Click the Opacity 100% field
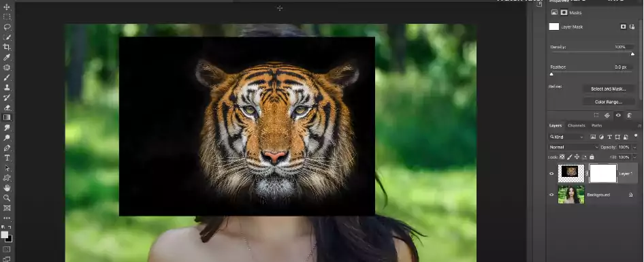Image resolution: width=644 pixels, height=262 pixels. pos(624,147)
